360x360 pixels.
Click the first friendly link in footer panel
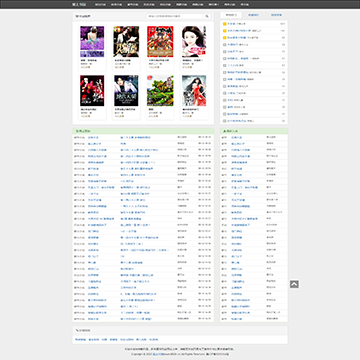tap(80, 340)
